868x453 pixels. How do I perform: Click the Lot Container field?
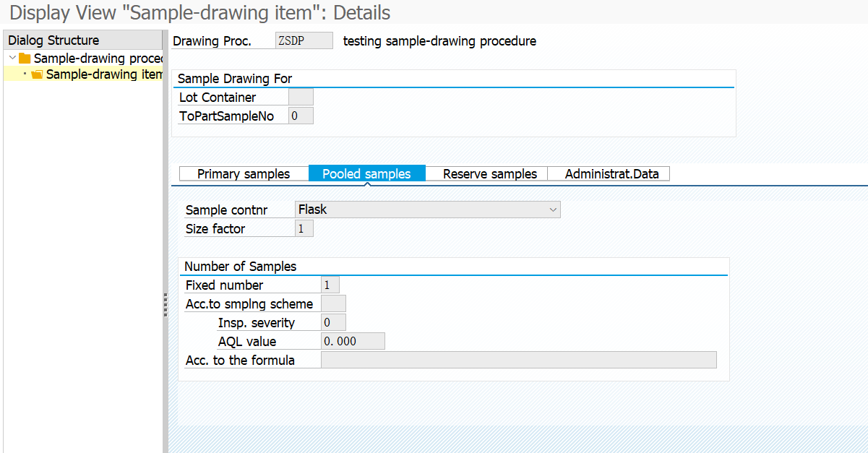301,98
